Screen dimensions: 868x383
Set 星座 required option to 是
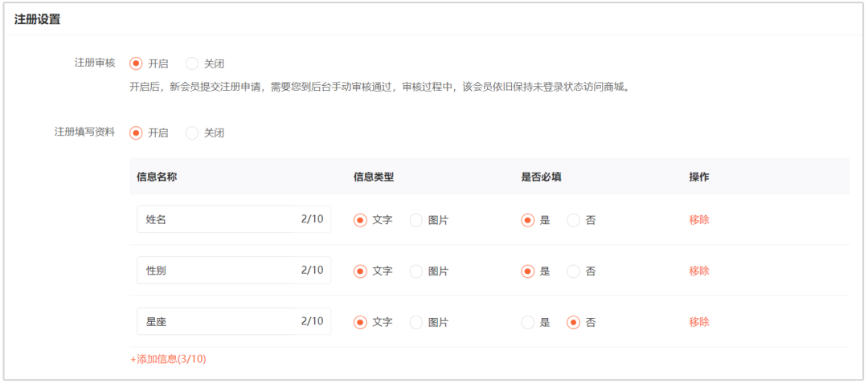pos(528,323)
